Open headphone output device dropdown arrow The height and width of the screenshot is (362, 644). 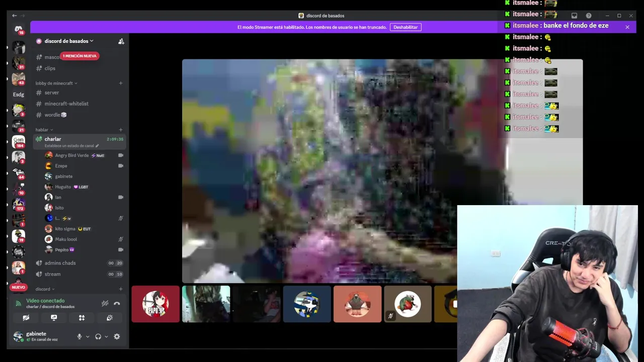[x=106, y=336]
